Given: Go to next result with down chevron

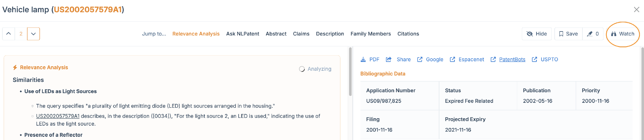Looking at the screenshot, I should (33, 34).
